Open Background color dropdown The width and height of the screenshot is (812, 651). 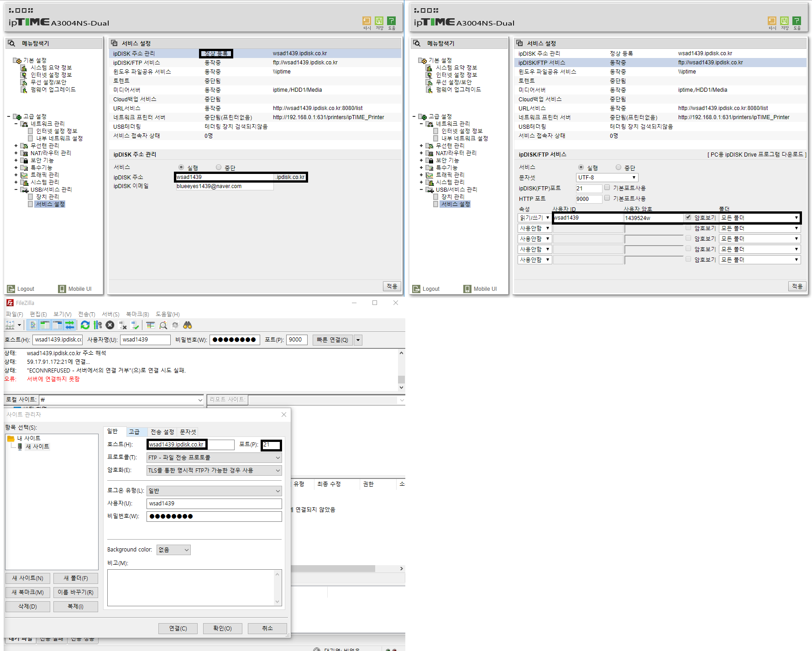pos(173,550)
